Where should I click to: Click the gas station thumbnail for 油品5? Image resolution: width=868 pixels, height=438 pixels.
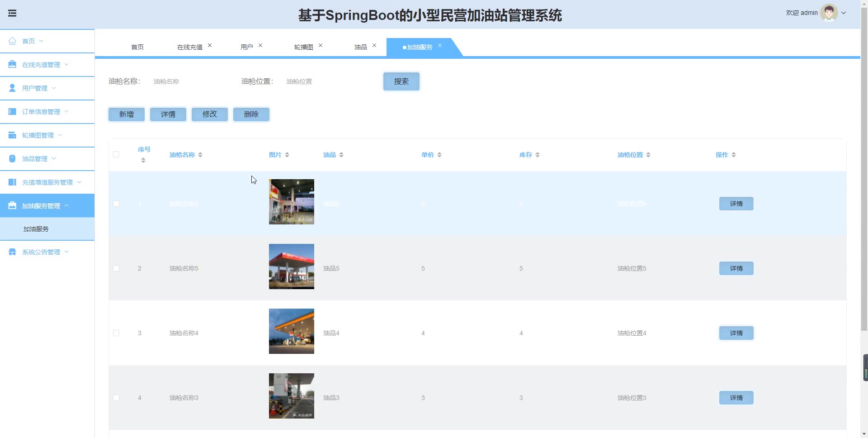click(292, 267)
